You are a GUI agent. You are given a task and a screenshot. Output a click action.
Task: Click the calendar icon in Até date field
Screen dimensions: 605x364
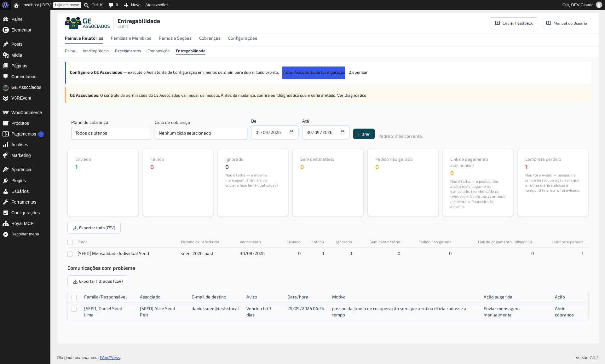(343, 132)
